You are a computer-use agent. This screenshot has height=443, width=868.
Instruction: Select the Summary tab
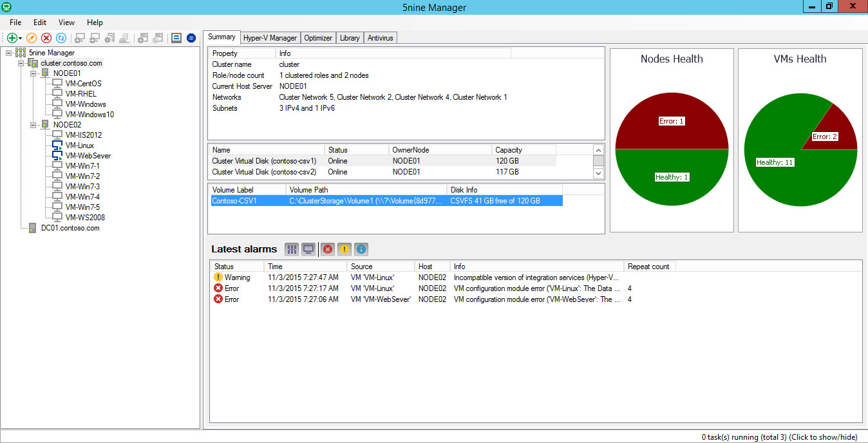coord(222,37)
